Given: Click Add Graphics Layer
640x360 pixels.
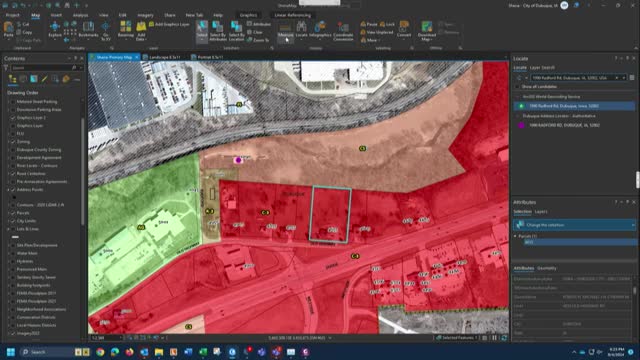Looking at the screenshot, I should tap(169, 24).
